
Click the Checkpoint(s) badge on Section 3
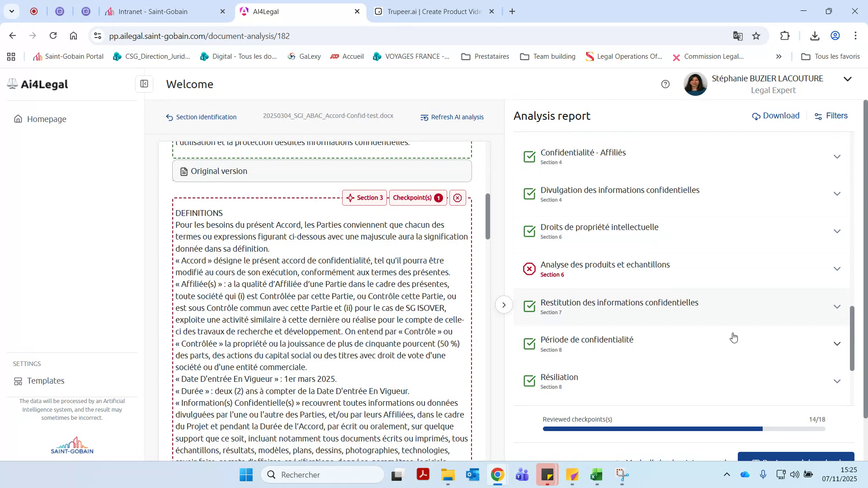coord(417,197)
